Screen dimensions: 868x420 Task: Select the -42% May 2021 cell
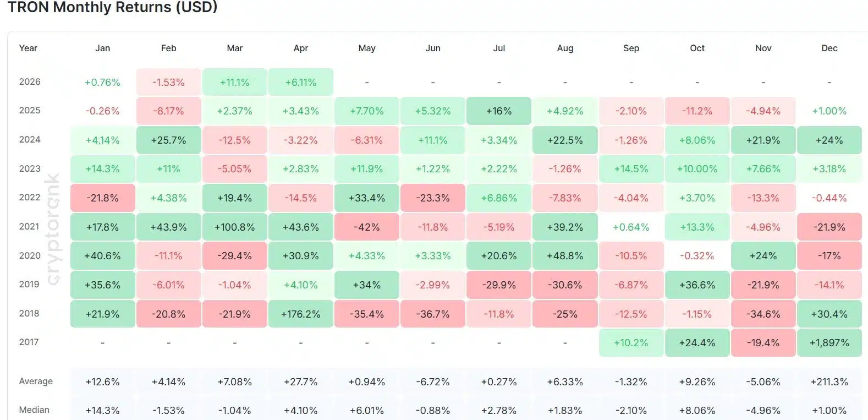click(x=367, y=227)
